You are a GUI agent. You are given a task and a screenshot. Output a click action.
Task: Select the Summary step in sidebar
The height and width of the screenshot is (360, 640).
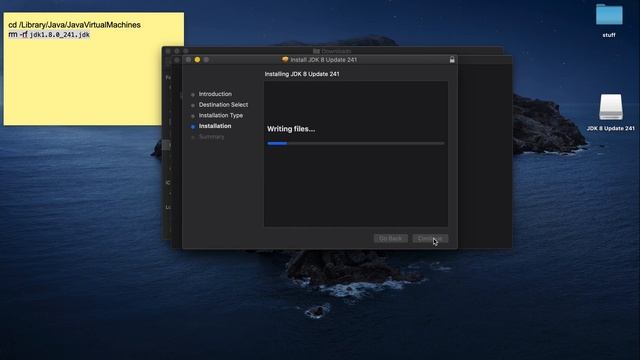[211, 137]
